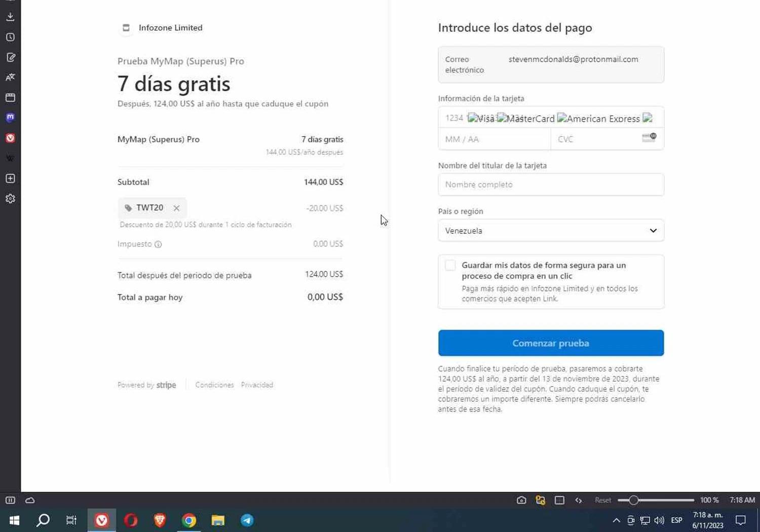This screenshot has height=532, width=760.
Task: Reset the page zoom level
Action: [x=602, y=500]
